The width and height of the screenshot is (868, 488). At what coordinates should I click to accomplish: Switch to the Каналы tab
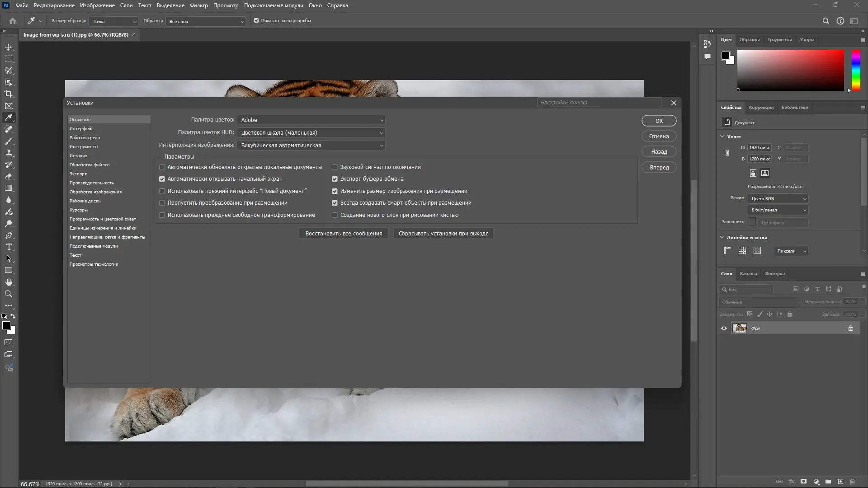coord(748,274)
